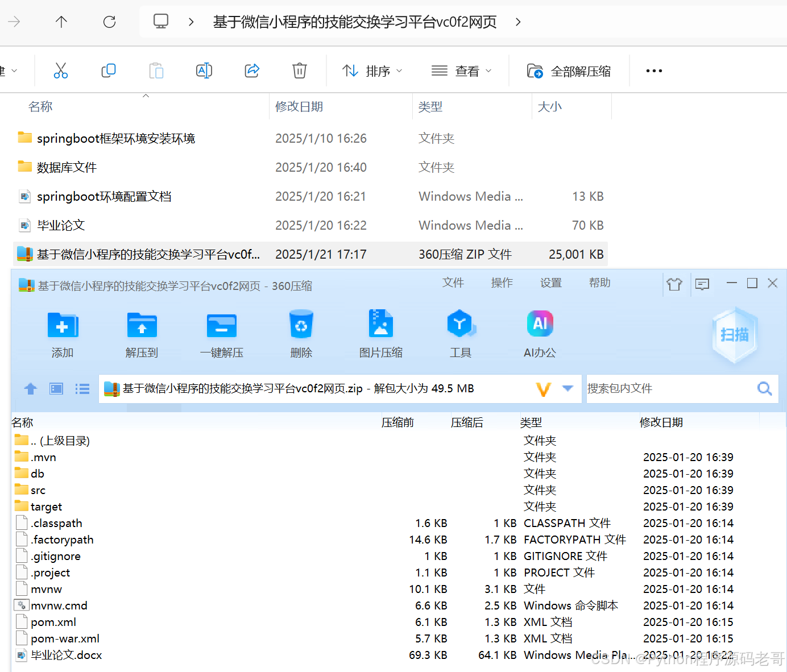This screenshot has width=787, height=672.
Task: Click the Share icon in Explorer toolbar
Action: pyautogui.click(x=252, y=70)
